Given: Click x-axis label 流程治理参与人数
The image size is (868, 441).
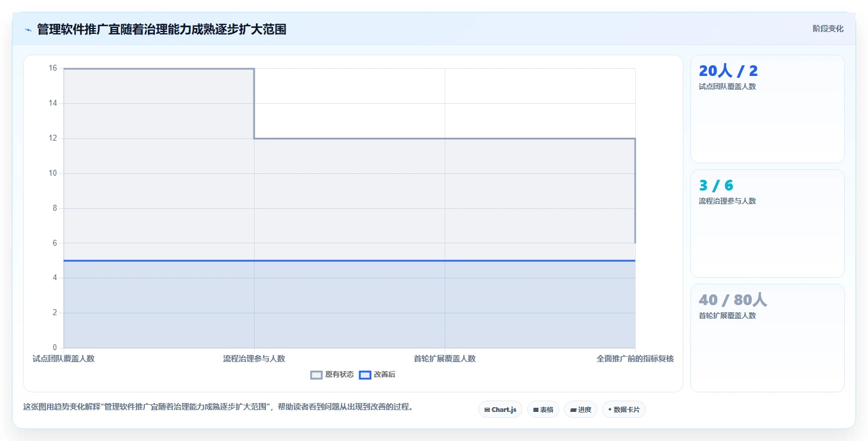Looking at the screenshot, I should click(x=254, y=358).
